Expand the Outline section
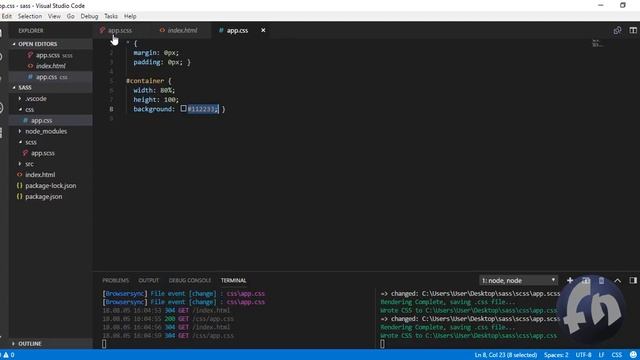Image resolution: width=640 pixels, height=360 pixels. coord(51,344)
